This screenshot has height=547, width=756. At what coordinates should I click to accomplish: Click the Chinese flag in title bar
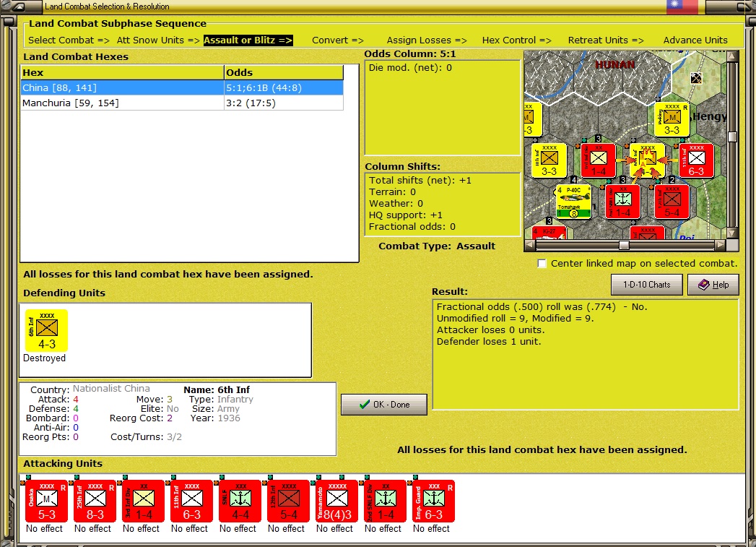click(x=682, y=7)
